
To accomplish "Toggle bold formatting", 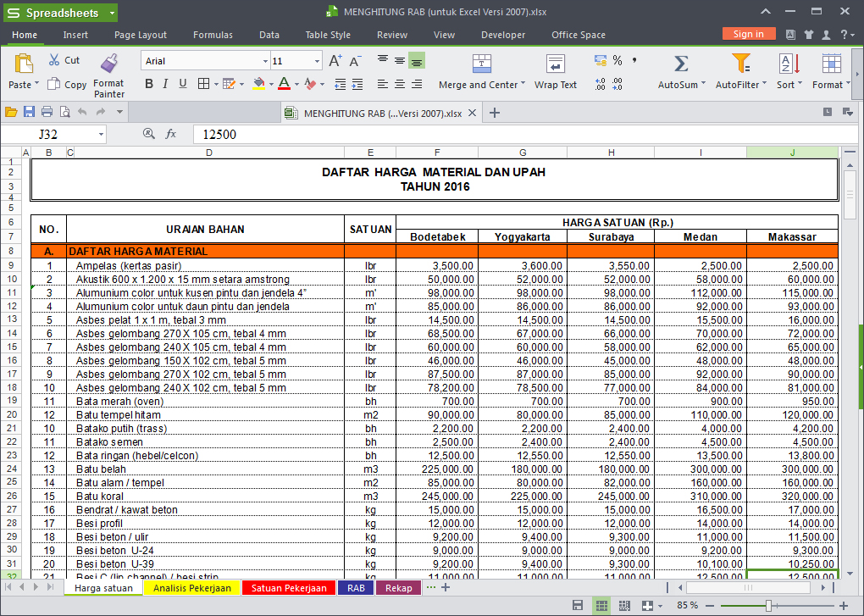I will coord(149,84).
